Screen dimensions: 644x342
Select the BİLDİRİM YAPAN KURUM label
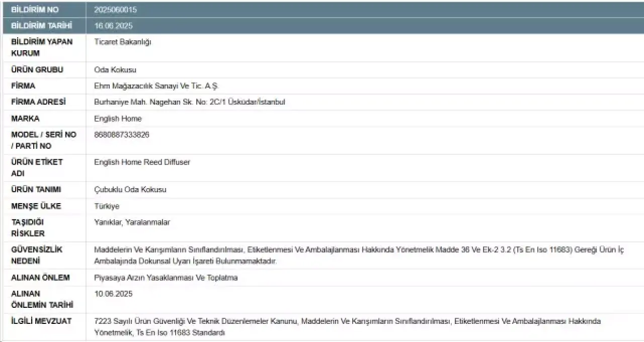coord(42,47)
